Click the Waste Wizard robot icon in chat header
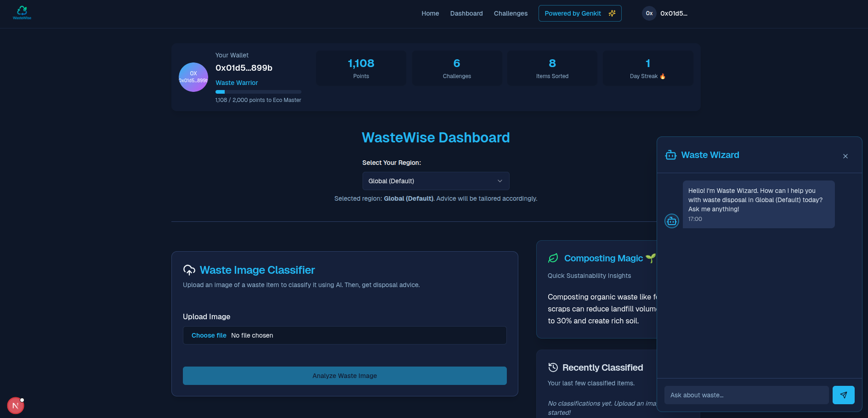The width and height of the screenshot is (868, 418). coord(671,155)
